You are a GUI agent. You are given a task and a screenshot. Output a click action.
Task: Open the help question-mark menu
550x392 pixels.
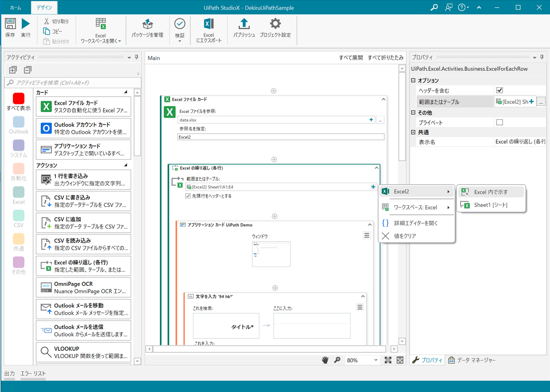pyautogui.click(x=463, y=7)
